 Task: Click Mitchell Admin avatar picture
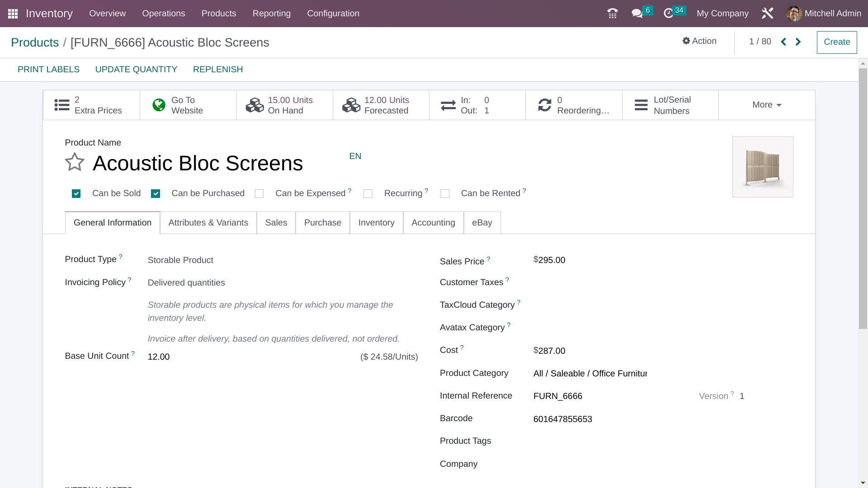pyautogui.click(x=794, y=14)
